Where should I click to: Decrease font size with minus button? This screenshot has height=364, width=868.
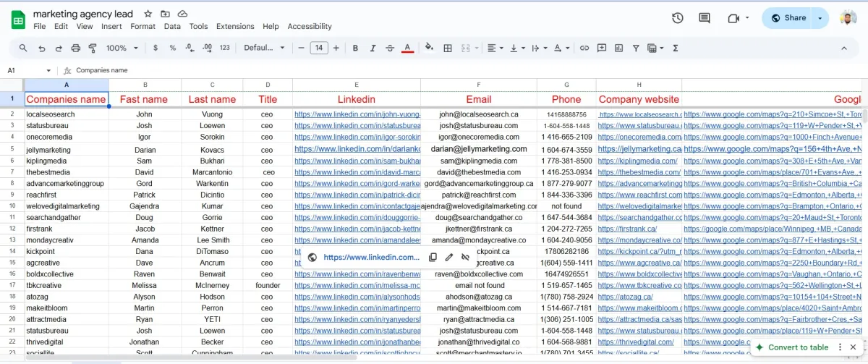(302, 48)
